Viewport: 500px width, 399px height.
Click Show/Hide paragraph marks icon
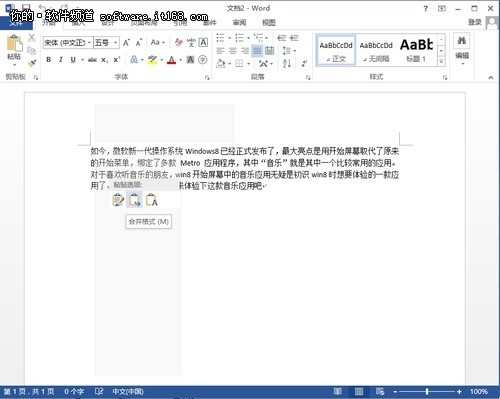tap(304, 63)
